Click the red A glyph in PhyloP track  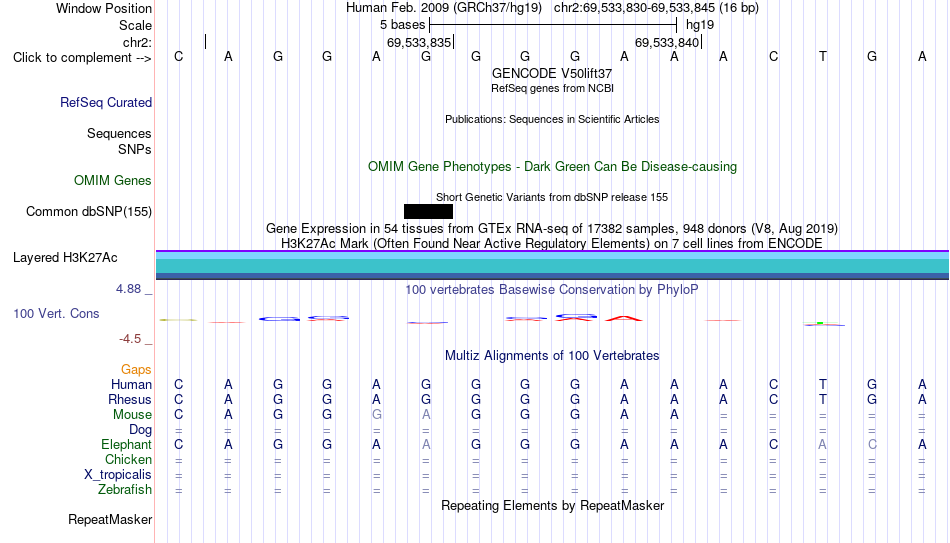pos(624,318)
